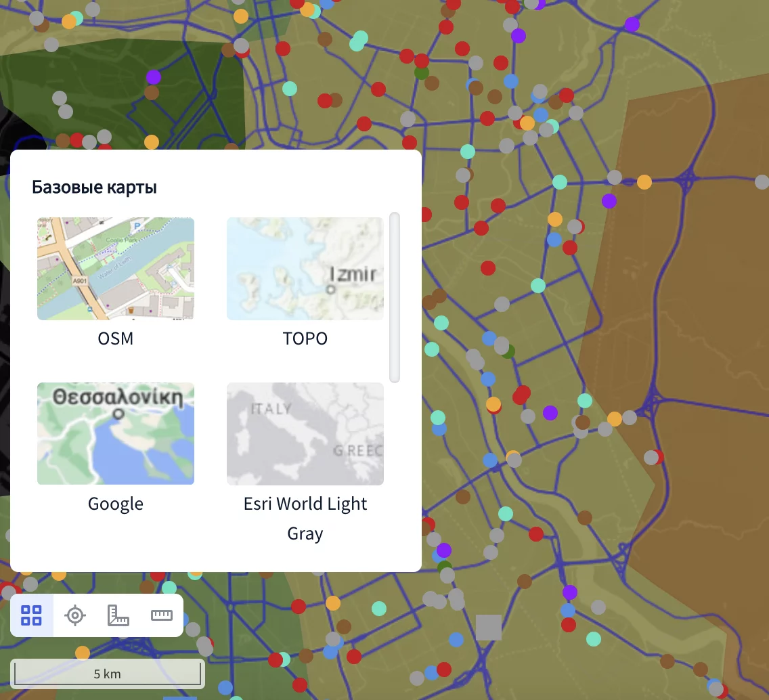Click the basemaps panel vertical scrollbar
The image size is (769, 700).
(x=395, y=298)
